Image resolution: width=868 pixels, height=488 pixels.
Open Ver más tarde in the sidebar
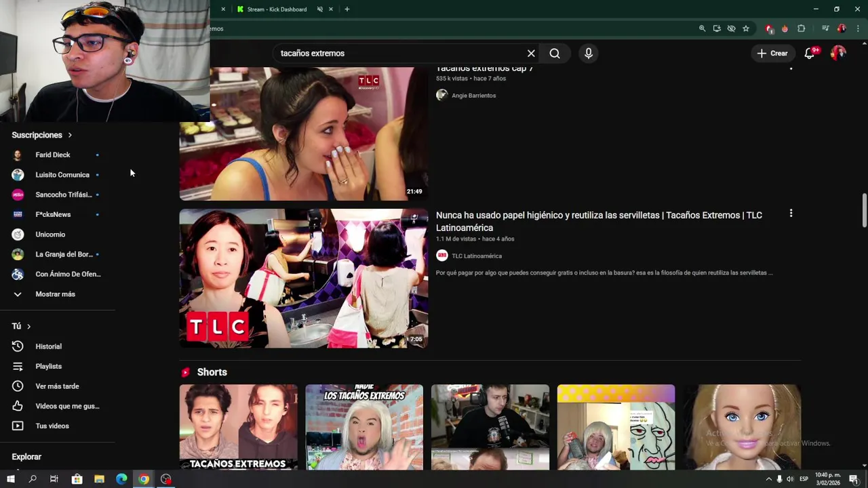pyautogui.click(x=58, y=386)
